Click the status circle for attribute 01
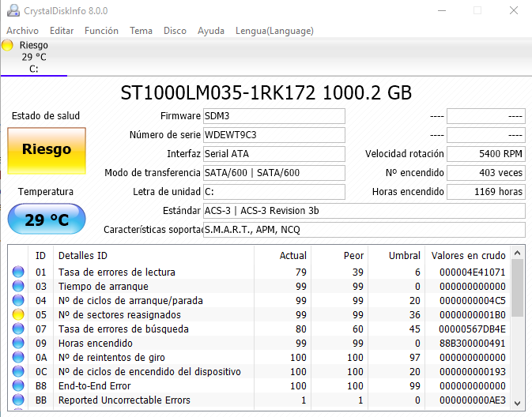Screen dimensions: 532x417 point(18,272)
